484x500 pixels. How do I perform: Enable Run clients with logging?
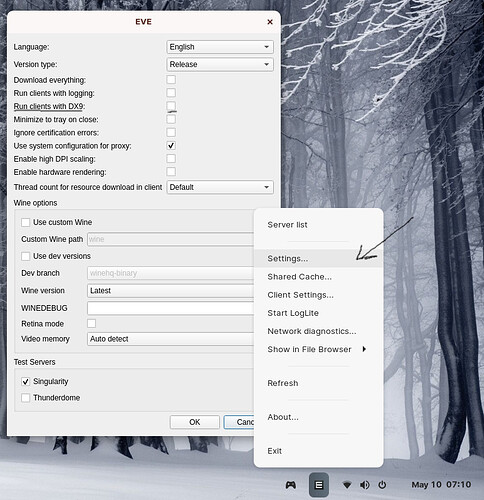171,93
